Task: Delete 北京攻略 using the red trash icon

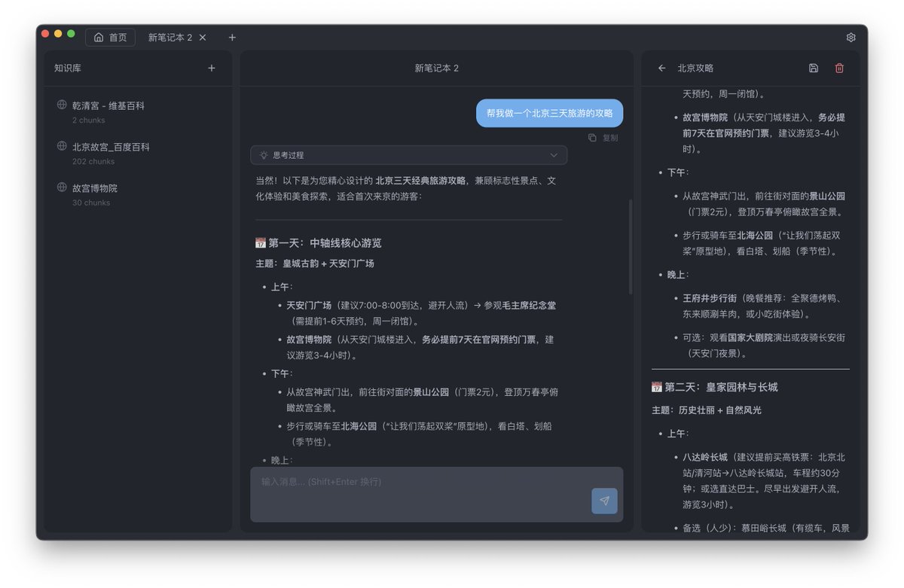Action: tap(839, 68)
